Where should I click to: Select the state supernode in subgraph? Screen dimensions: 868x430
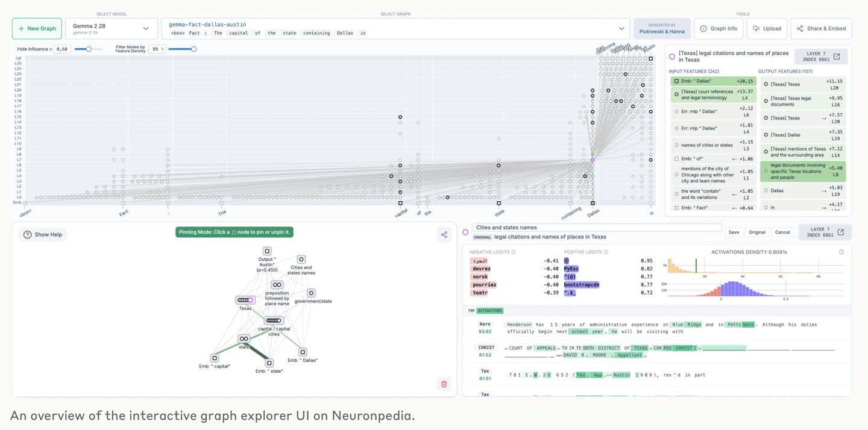[x=244, y=338]
